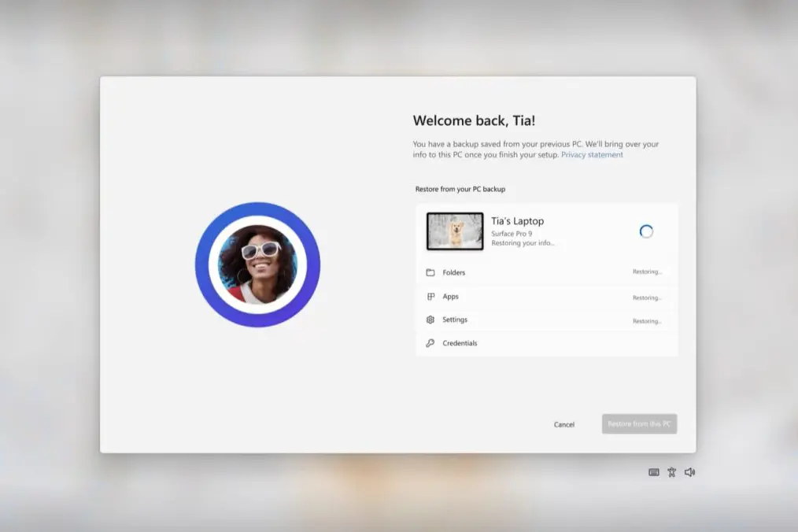
Task: Click the Cancel button
Action: (564, 424)
